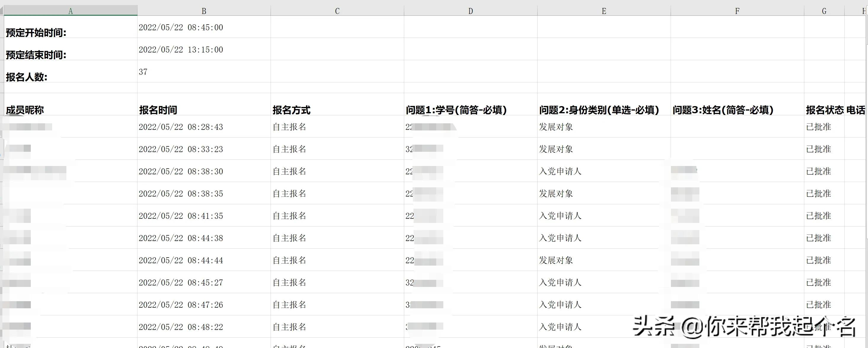868x348 pixels.
Task: Click cell with start time 2022/05/22 08:45:00
Action: [x=181, y=27]
